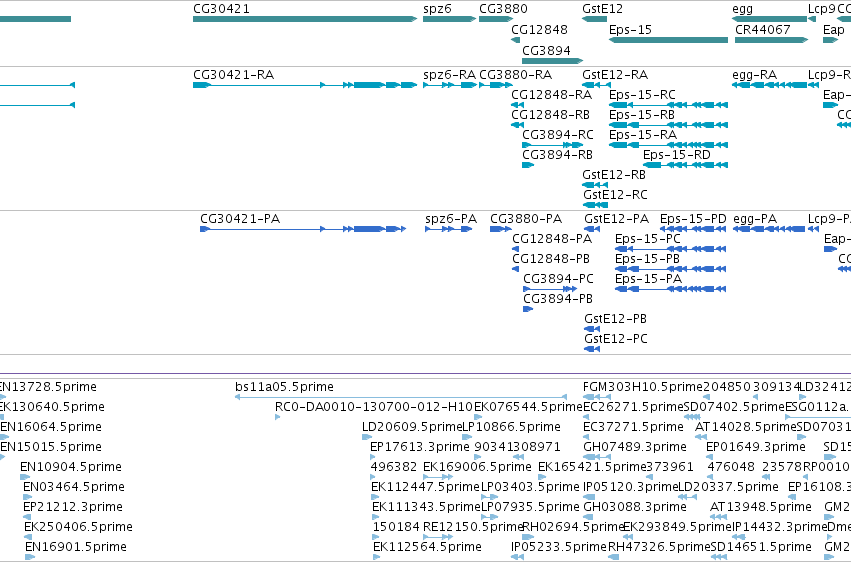The image size is (851, 562).
Task: Click the GH03088.3prime EST label
Action: (x=635, y=507)
